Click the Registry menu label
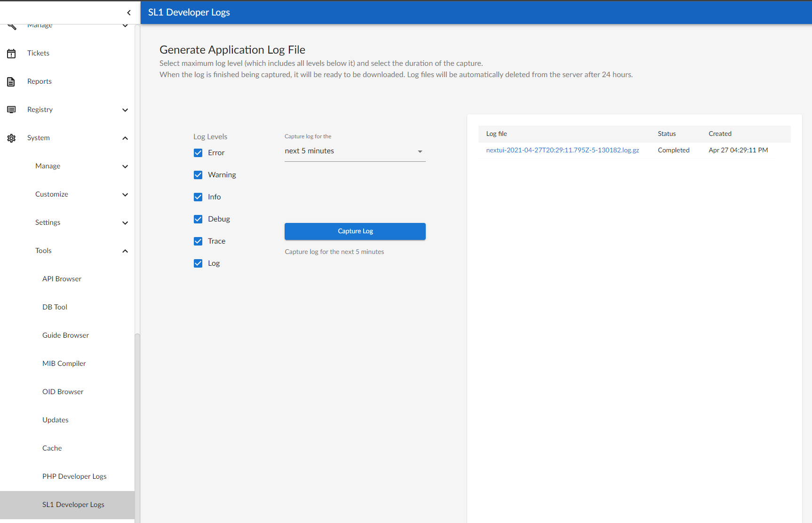The width and height of the screenshot is (812, 523). (40, 110)
